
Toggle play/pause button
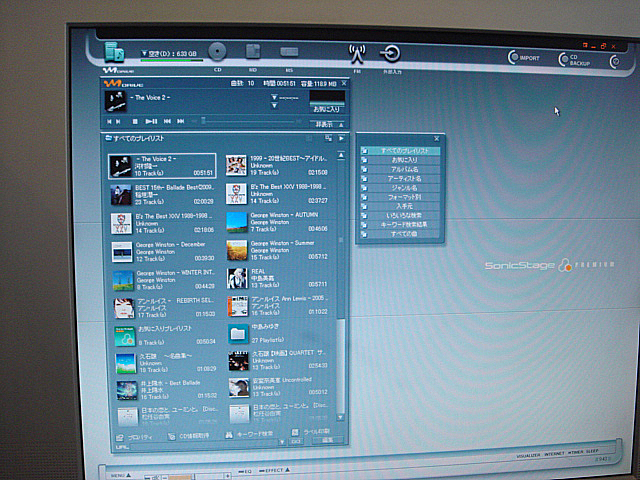pos(151,121)
